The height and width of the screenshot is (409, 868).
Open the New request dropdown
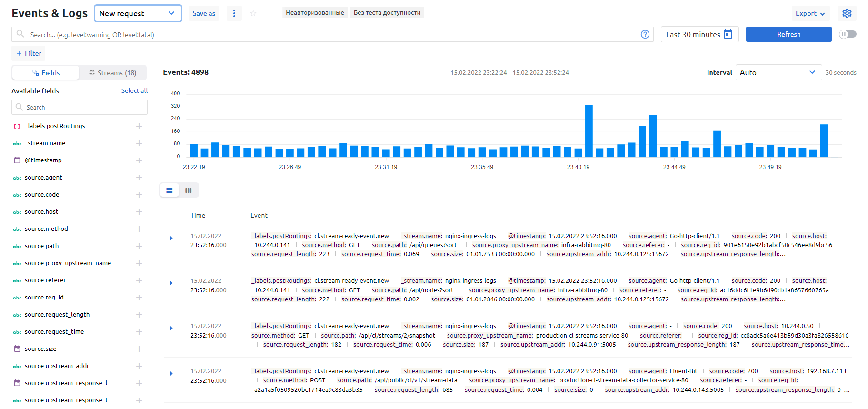(138, 13)
